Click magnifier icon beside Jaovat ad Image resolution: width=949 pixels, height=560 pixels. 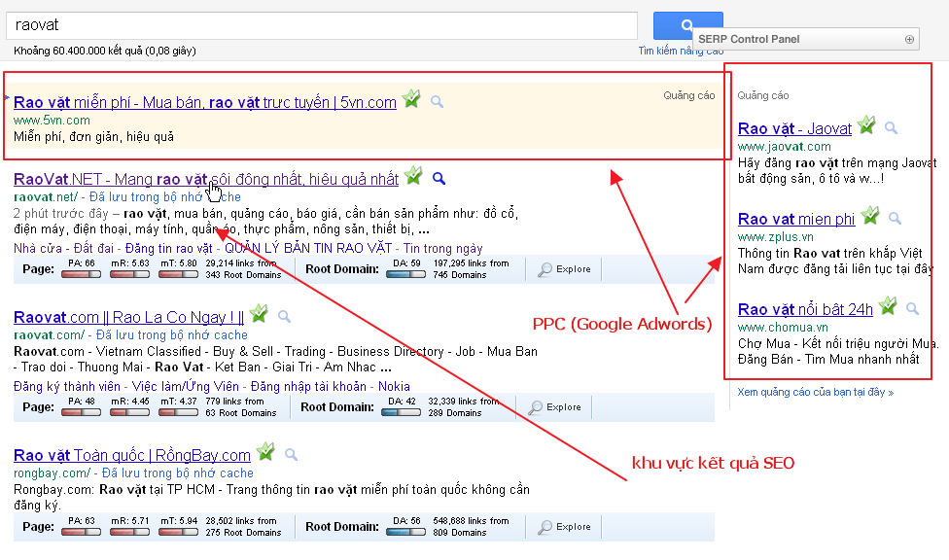(892, 127)
